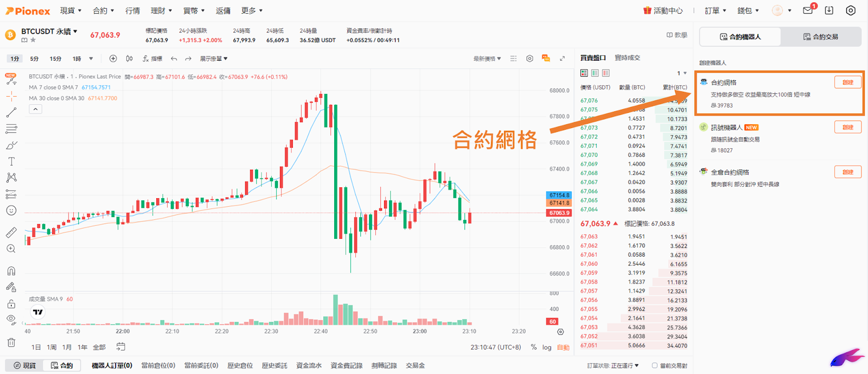Select the text annotation tool
The image size is (868, 374).
pyautogui.click(x=11, y=161)
